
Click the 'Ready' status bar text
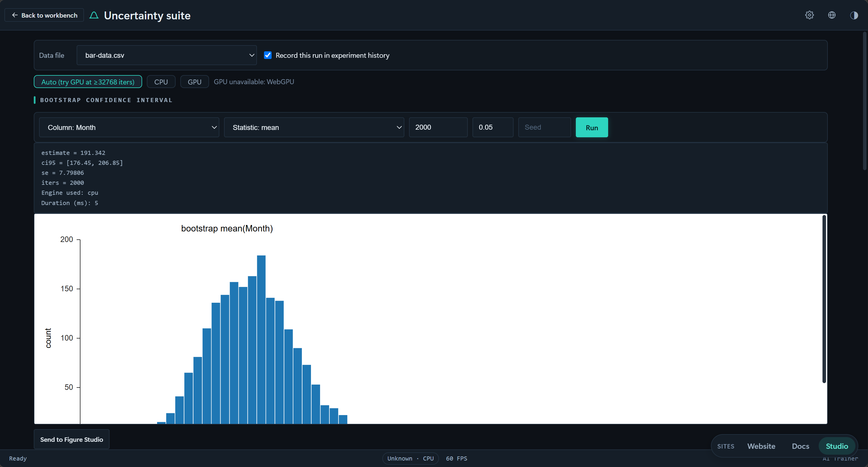coord(18,458)
